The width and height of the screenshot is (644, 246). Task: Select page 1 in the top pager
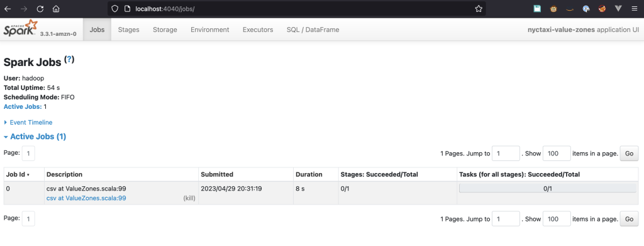click(28, 154)
